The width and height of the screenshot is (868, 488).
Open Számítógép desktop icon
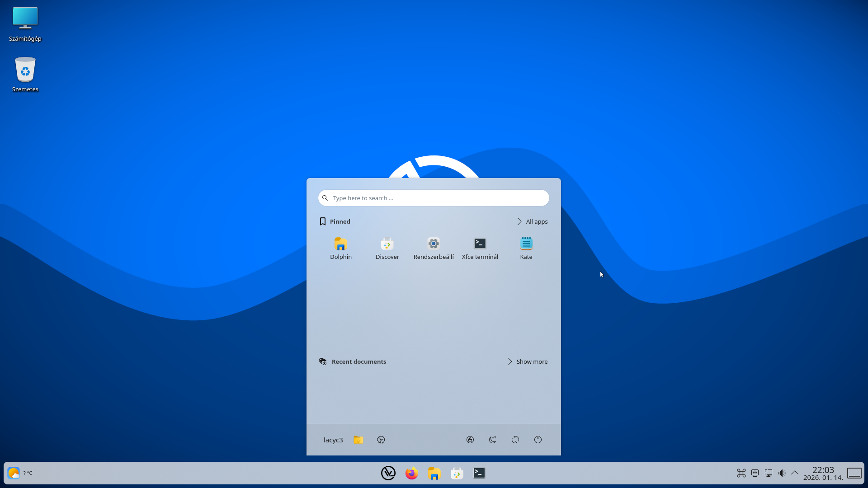[25, 24]
